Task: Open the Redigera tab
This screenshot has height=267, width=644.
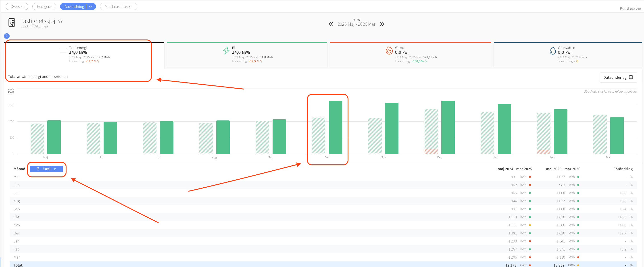Action: click(44, 6)
